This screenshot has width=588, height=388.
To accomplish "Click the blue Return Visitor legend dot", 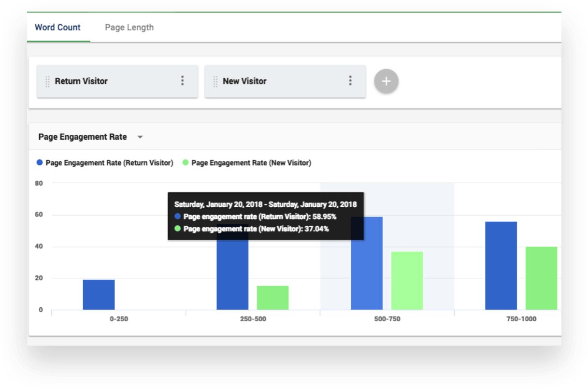I will click(39, 163).
